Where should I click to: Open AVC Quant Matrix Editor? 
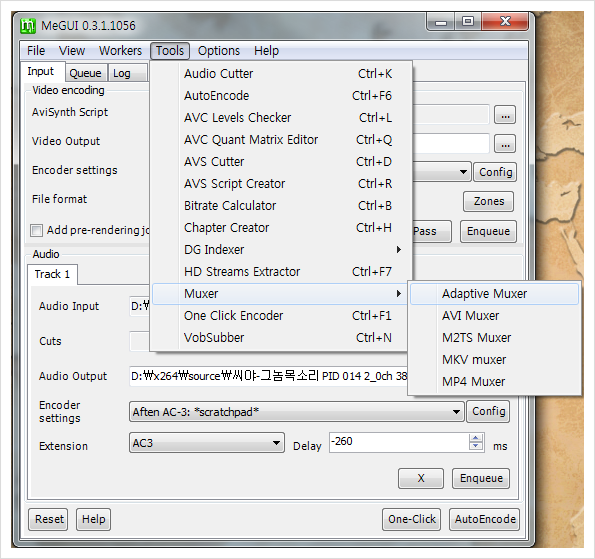tap(282, 140)
